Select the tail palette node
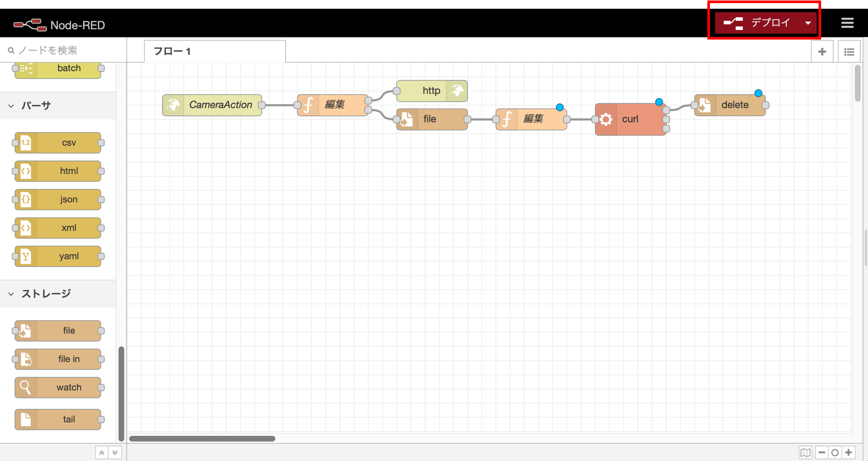The image size is (868, 461). (58, 419)
